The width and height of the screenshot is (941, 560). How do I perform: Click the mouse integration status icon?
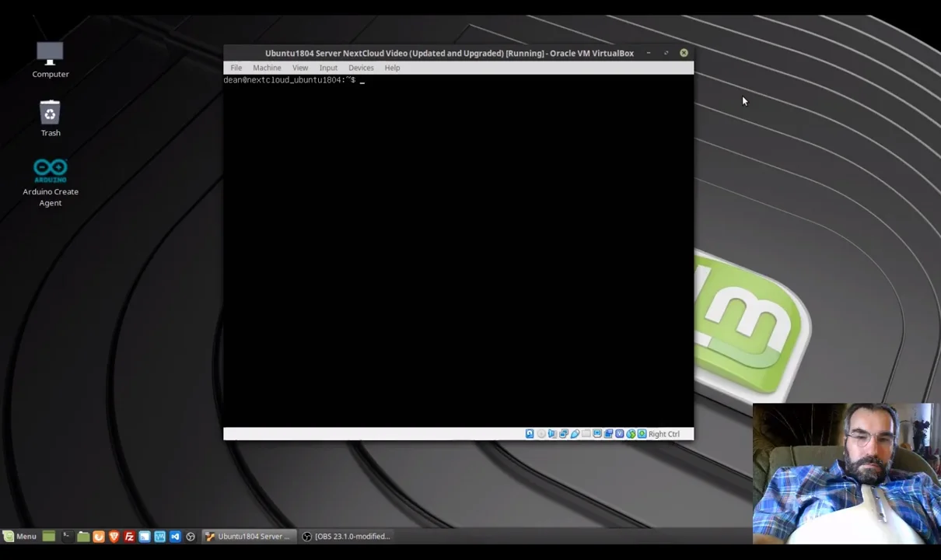[631, 434]
